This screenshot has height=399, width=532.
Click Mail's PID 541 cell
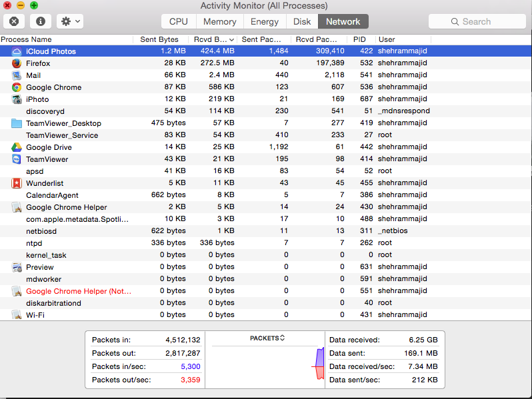(367, 75)
